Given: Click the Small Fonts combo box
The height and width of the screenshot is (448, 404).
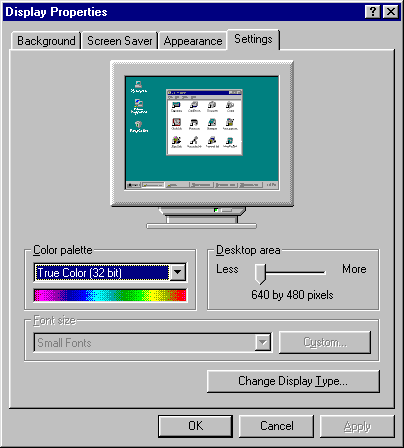Looking at the screenshot, I should [153, 343].
